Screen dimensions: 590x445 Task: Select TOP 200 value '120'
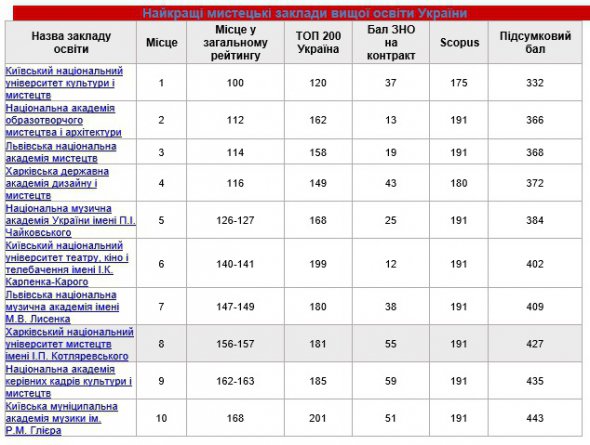[x=318, y=83]
